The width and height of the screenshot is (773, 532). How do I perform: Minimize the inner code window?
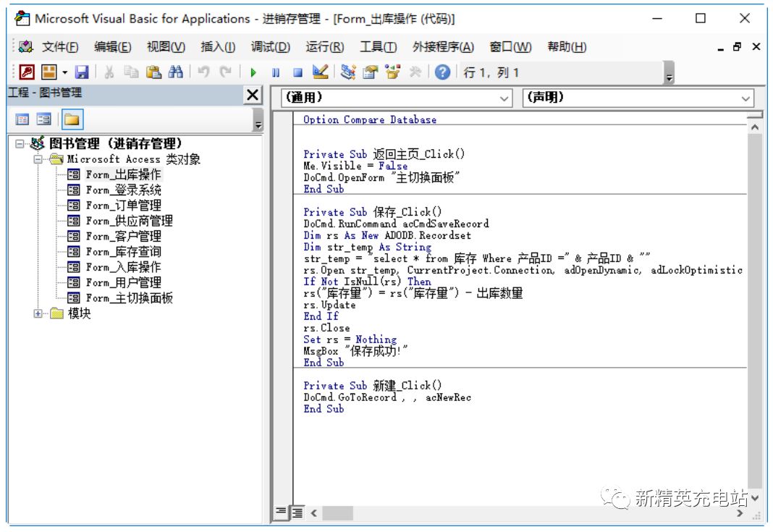[721, 48]
